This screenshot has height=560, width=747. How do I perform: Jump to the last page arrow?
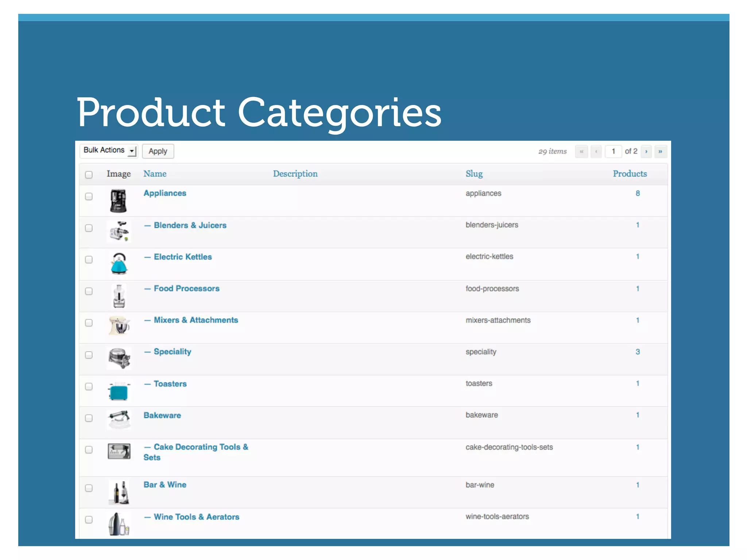pyautogui.click(x=660, y=151)
